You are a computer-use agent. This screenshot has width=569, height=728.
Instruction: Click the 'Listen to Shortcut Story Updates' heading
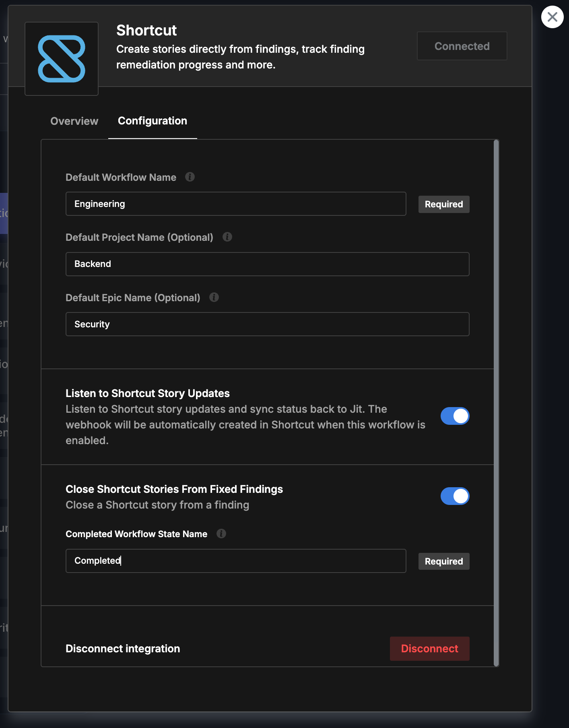pyautogui.click(x=148, y=393)
